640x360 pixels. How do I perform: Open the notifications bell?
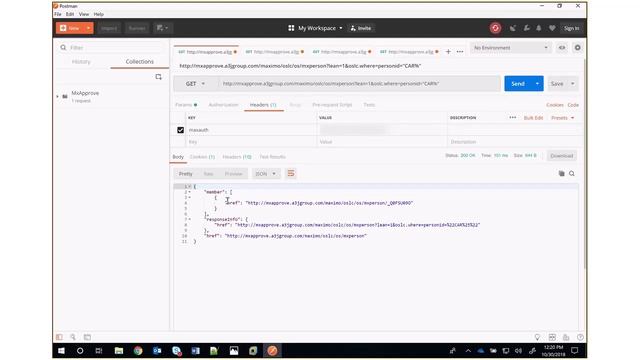(539, 28)
